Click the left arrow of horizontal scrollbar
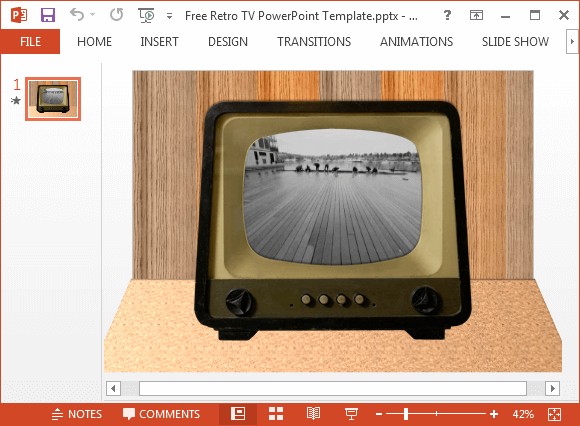Image resolution: width=580 pixels, height=426 pixels. click(114, 388)
